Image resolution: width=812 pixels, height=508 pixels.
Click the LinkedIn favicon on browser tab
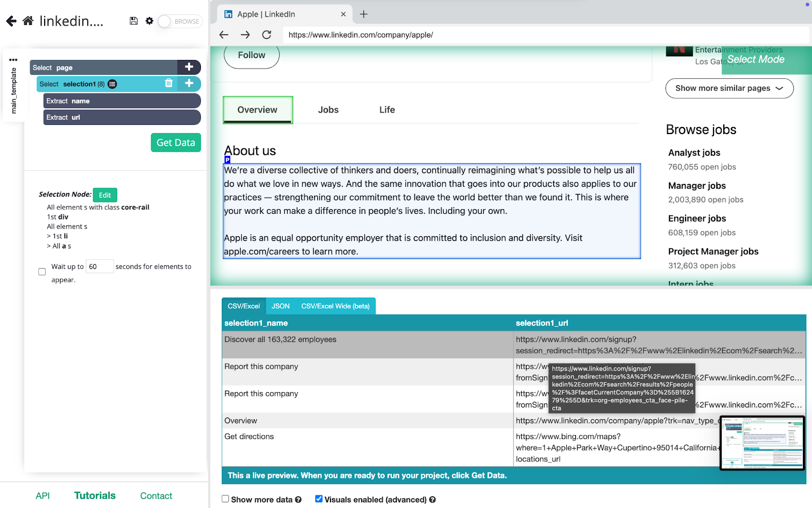point(228,14)
